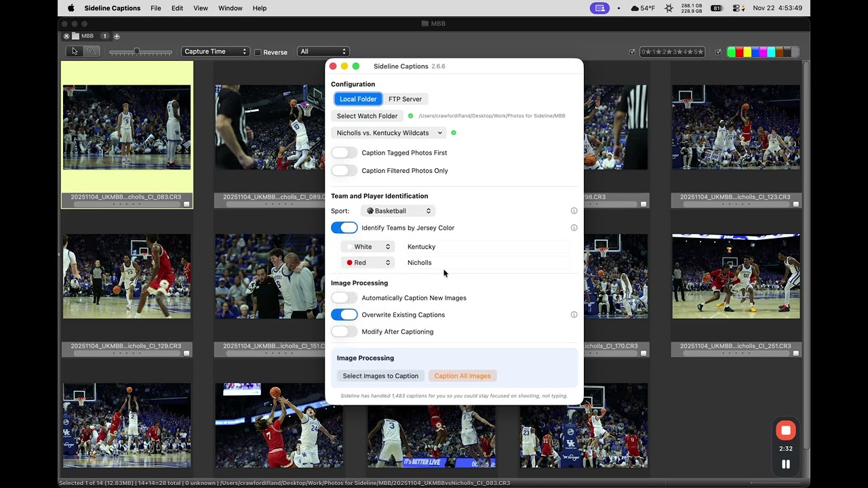Open the Window menu
This screenshot has width=868, height=488.
point(231,8)
